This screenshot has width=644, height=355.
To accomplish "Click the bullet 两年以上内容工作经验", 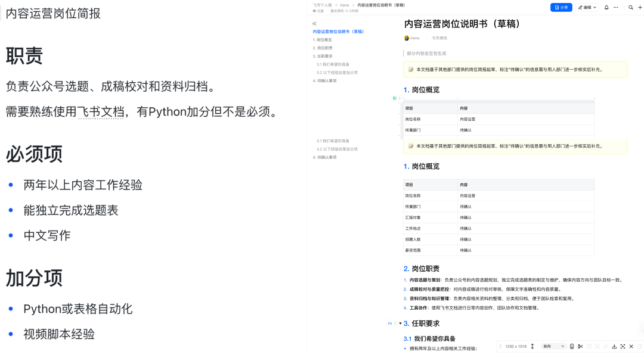I will pos(83,185).
